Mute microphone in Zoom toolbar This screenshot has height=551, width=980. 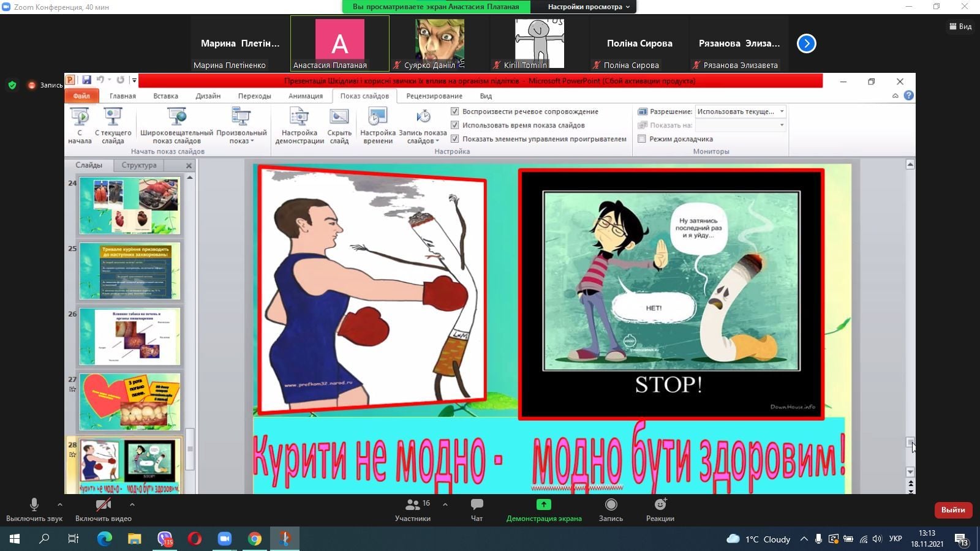coord(34,509)
